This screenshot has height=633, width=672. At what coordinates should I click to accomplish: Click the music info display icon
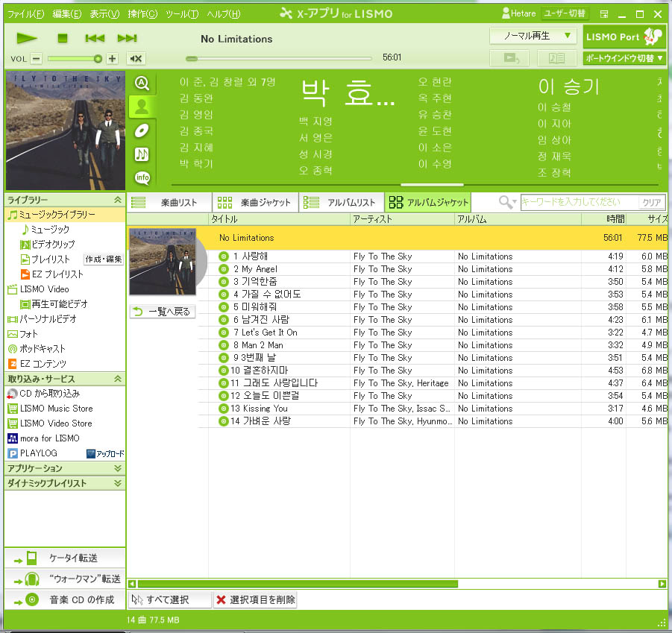(556, 58)
